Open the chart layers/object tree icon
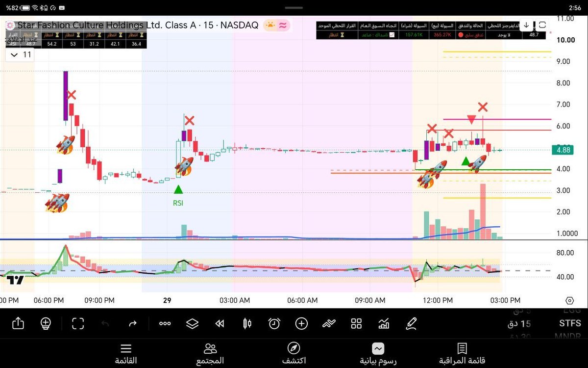The width and height of the screenshot is (588, 368). [192, 323]
